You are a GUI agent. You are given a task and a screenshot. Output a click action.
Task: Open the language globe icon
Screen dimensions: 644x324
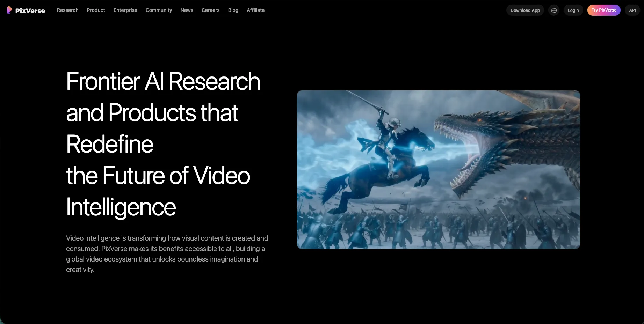point(554,10)
